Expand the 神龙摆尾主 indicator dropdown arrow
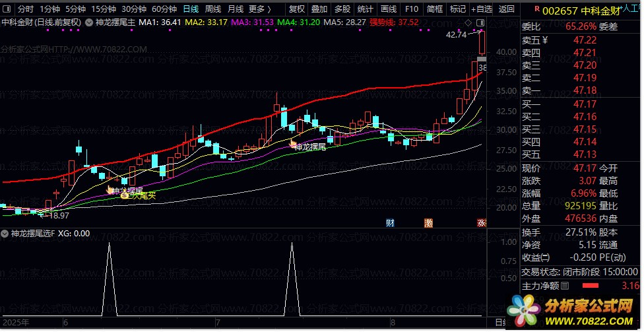The height and width of the screenshot is (332, 644). (88, 22)
